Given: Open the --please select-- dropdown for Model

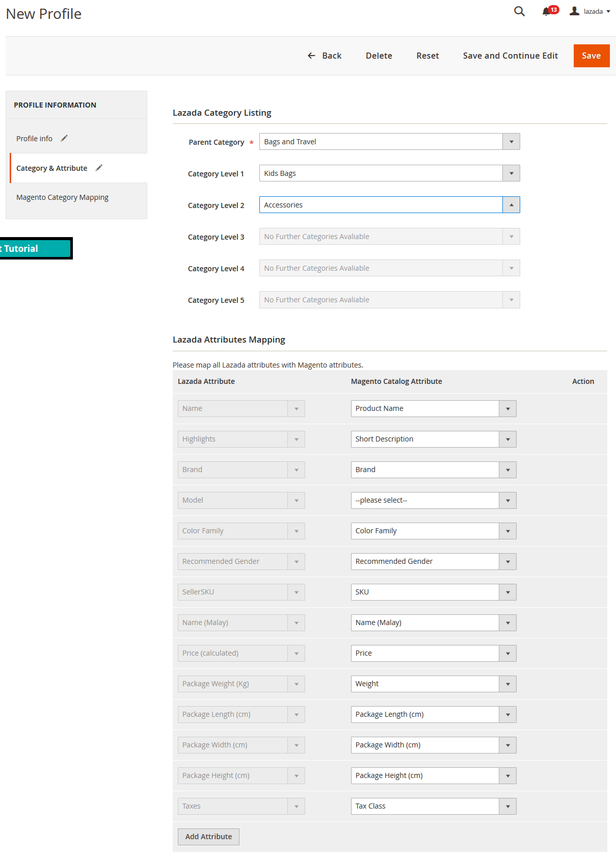Looking at the screenshot, I should [x=434, y=500].
